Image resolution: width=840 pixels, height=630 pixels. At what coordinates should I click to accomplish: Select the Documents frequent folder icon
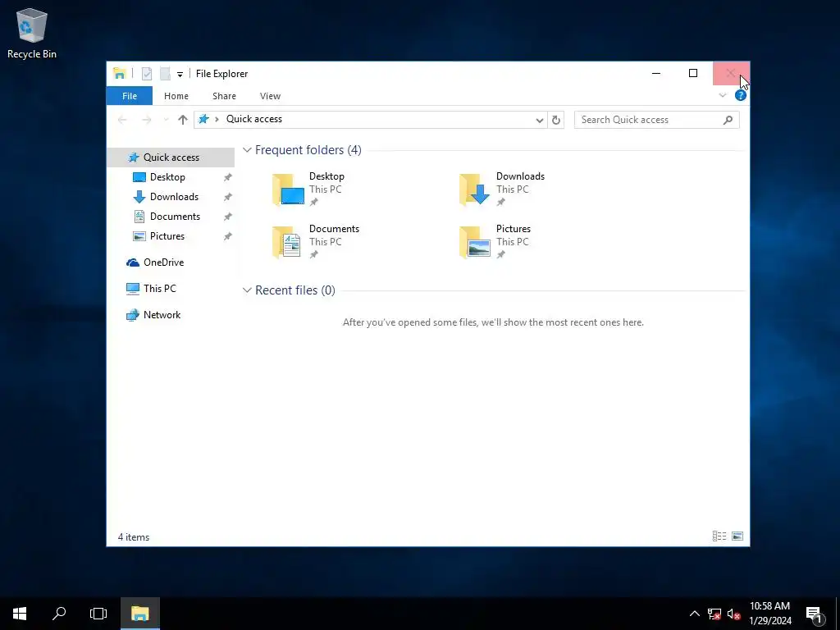click(288, 242)
